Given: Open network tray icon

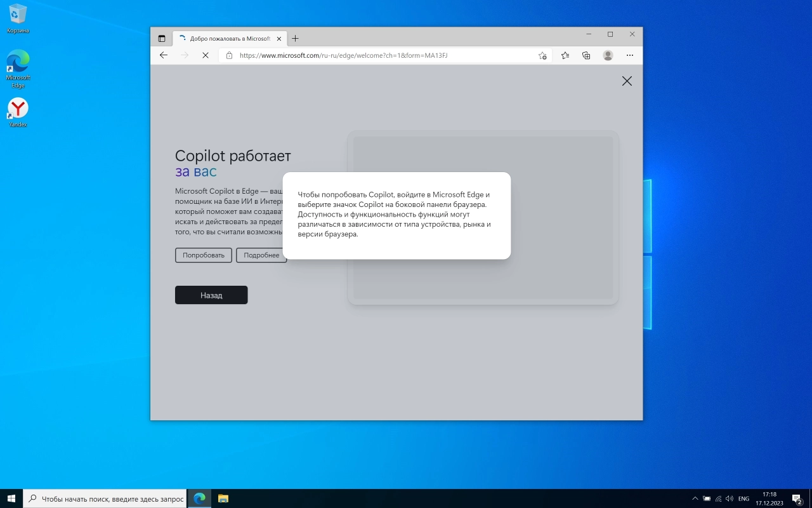Looking at the screenshot, I should (x=717, y=498).
